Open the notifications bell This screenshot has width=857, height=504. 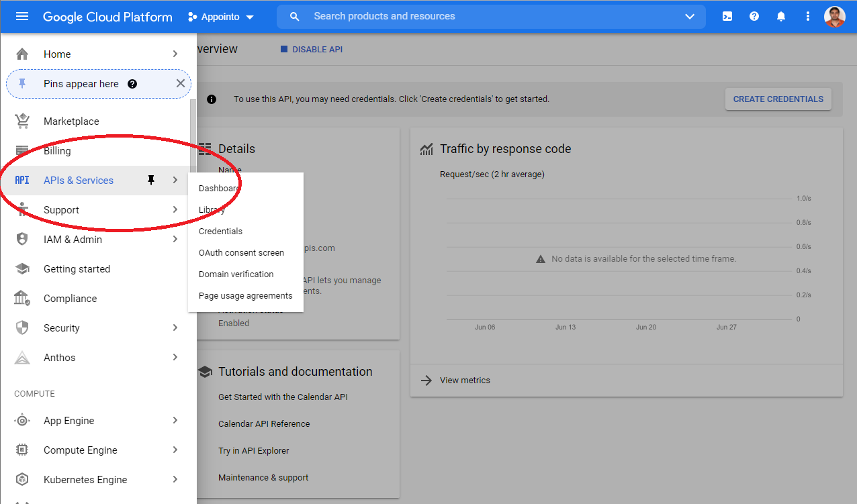coord(781,17)
